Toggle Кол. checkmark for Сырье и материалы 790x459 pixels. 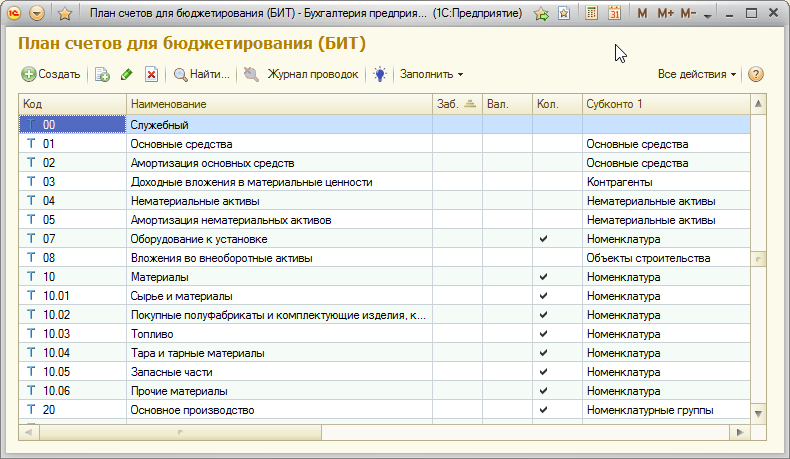543,296
